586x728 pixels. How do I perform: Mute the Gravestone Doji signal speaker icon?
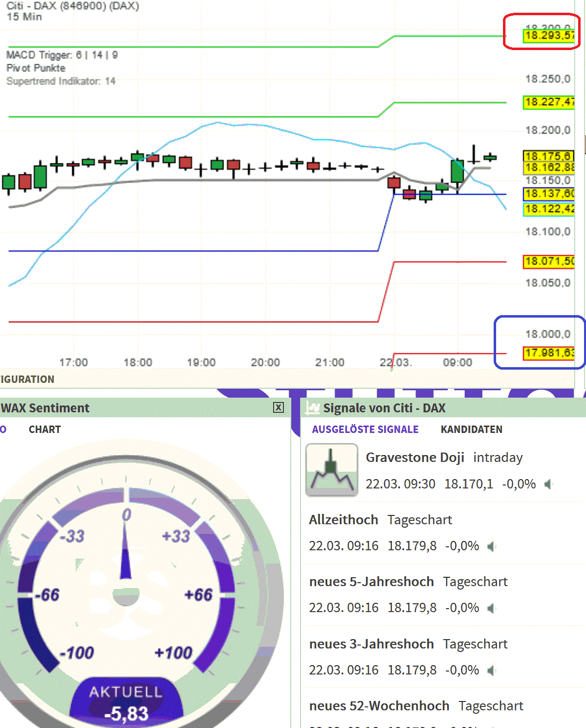pyautogui.click(x=548, y=485)
